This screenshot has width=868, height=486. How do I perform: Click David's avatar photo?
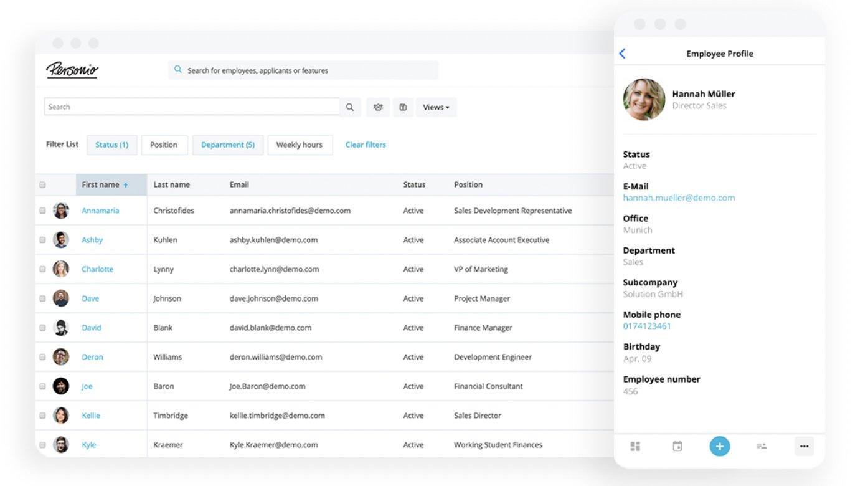[61, 328]
